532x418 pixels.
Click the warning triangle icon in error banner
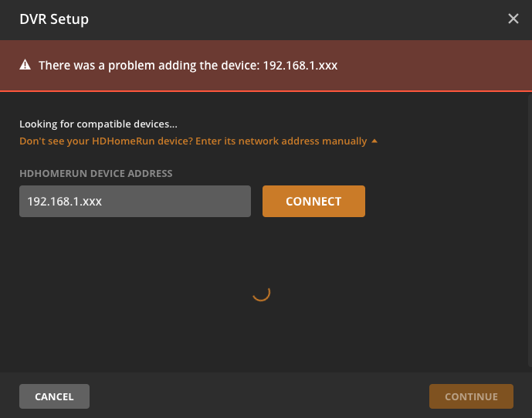click(25, 66)
